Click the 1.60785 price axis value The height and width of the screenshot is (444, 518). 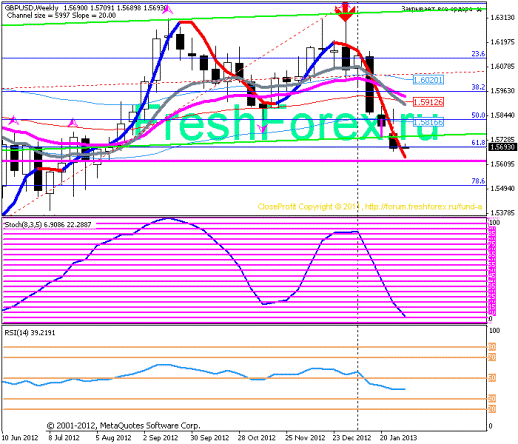click(x=503, y=67)
